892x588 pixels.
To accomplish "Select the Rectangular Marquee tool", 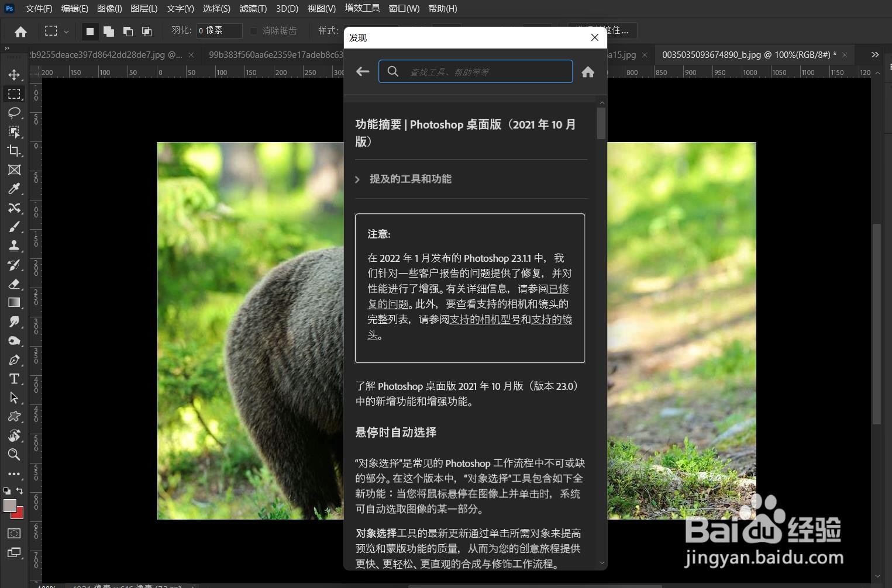I will [x=14, y=94].
